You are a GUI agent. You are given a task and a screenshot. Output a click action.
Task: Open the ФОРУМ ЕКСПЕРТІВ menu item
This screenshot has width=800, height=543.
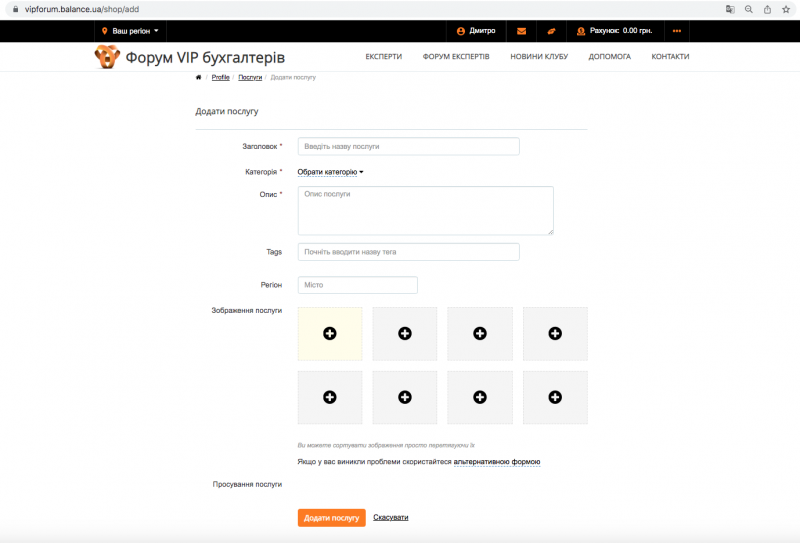(x=456, y=57)
